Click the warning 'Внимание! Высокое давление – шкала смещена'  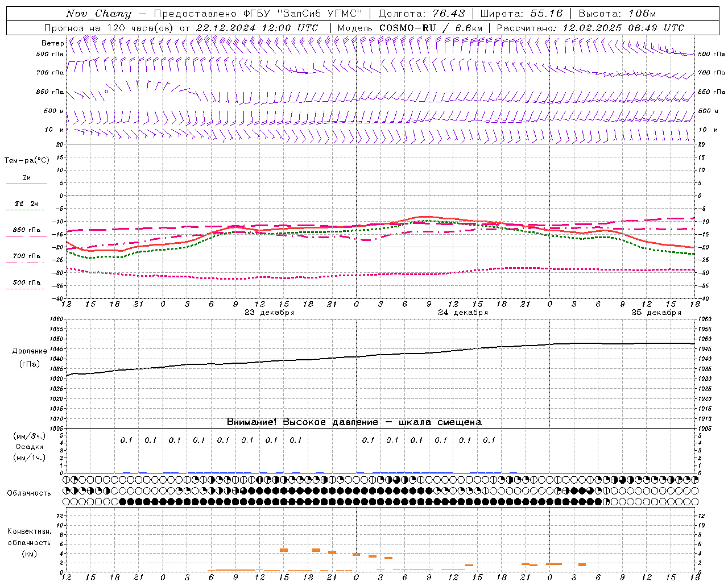(x=354, y=422)
